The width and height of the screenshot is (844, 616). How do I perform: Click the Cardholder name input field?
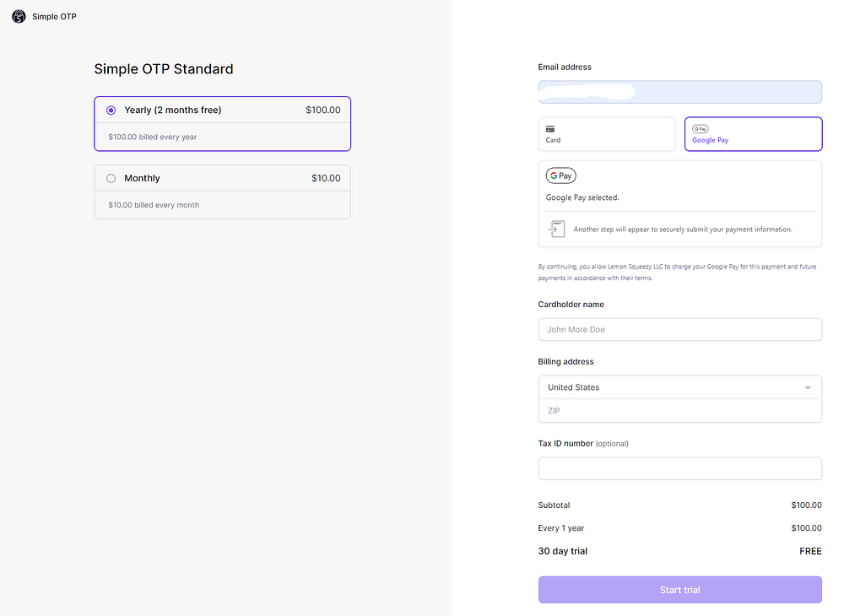679,329
